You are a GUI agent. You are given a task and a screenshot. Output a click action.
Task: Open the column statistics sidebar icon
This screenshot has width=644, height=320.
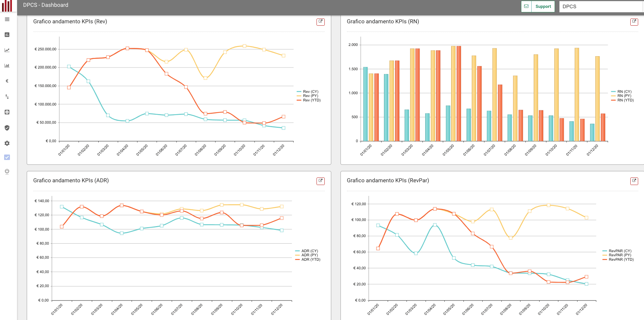7,65
